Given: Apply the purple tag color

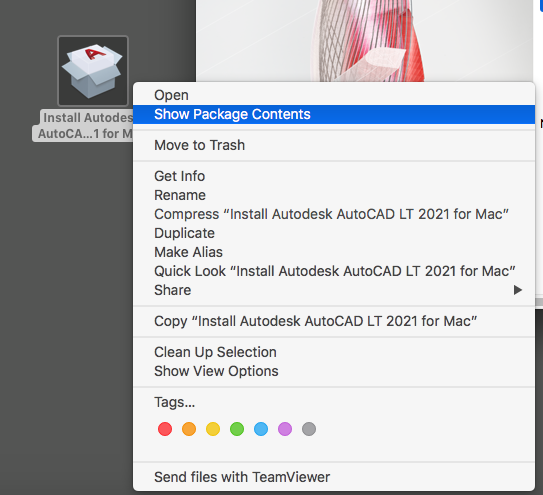Looking at the screenshot, I should [285, 429].
